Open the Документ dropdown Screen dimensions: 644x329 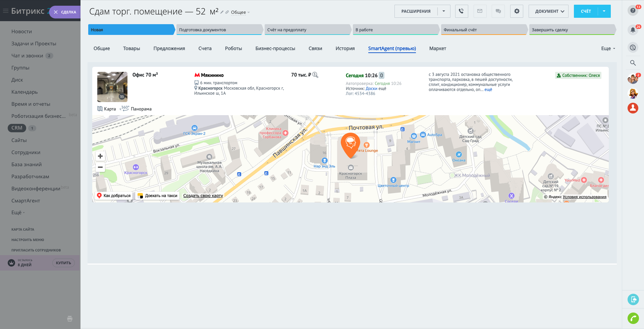click(548, 11)
